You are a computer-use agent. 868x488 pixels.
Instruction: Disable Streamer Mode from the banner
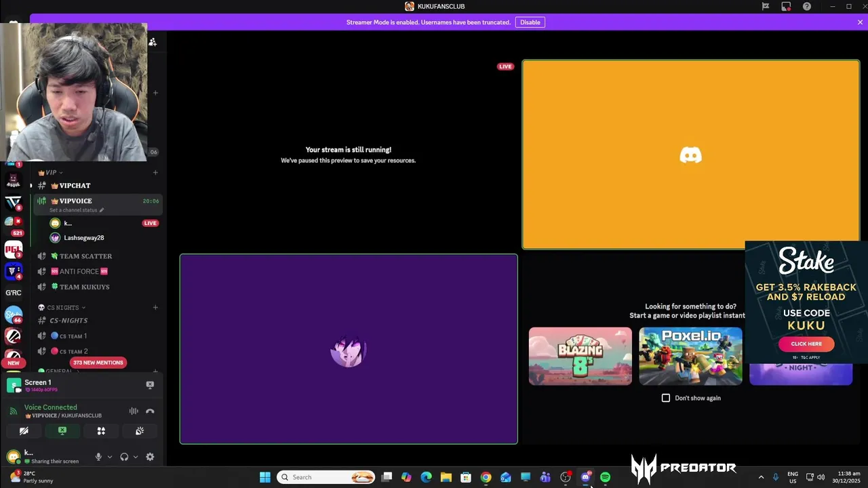530,22
